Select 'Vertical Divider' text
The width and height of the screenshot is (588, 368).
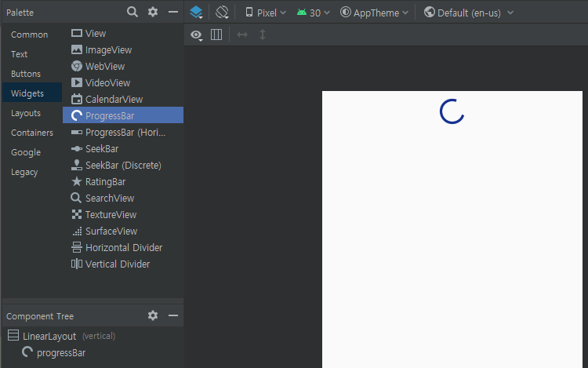pyautogui.click(x=118, y=264)
